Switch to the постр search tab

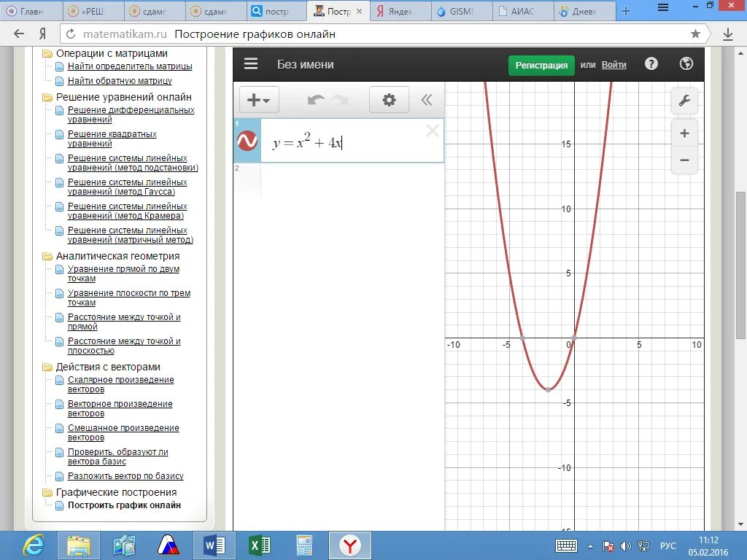[x=276, y=11]
